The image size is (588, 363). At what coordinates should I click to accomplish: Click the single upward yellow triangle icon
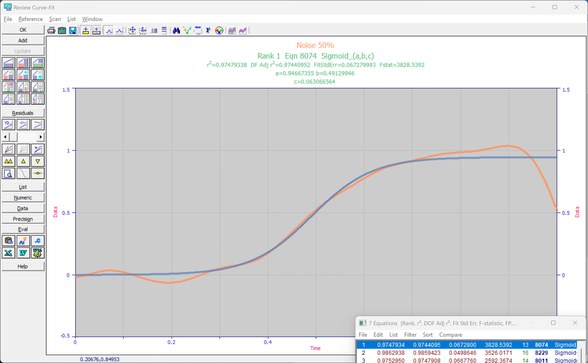click(23, 161)
